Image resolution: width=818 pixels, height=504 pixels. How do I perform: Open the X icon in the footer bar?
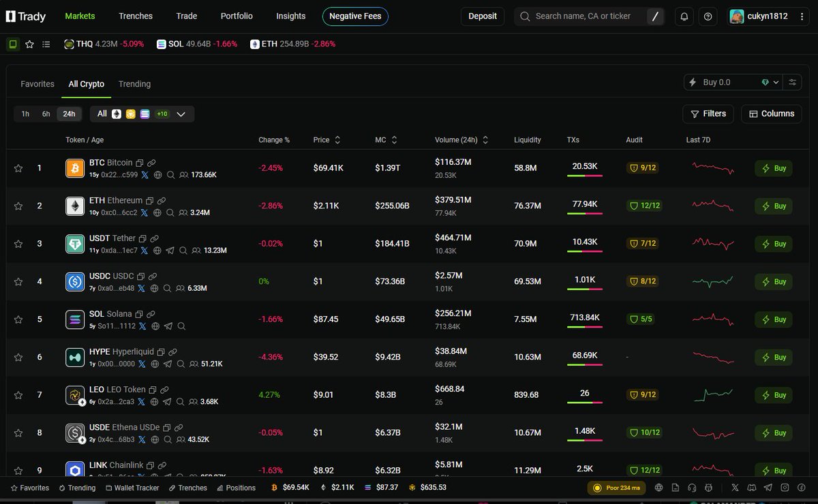click(735, 488)
